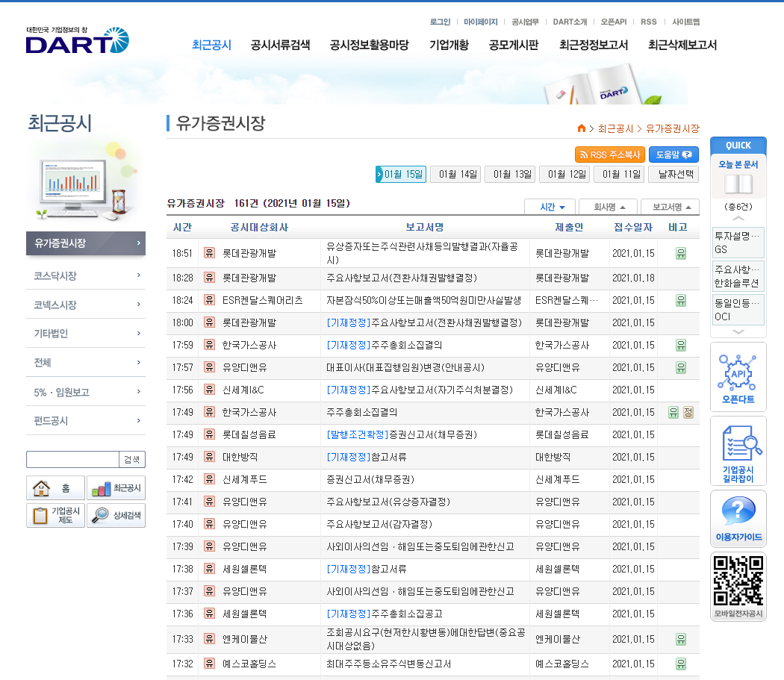This screenshot has width=784, height=680.
Task: Expand the 펀드공시 sidebar item
Action: [86, 421]
